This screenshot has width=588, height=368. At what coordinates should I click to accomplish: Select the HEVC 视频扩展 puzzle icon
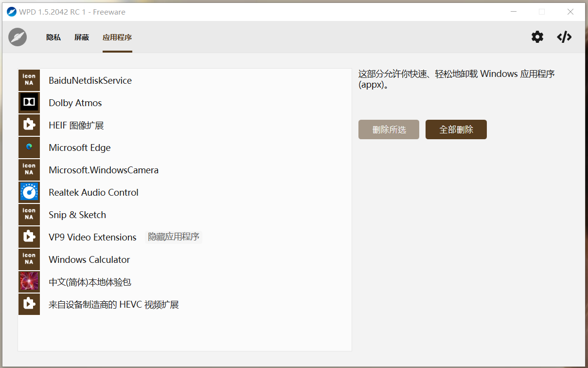[x=29, y=304]
